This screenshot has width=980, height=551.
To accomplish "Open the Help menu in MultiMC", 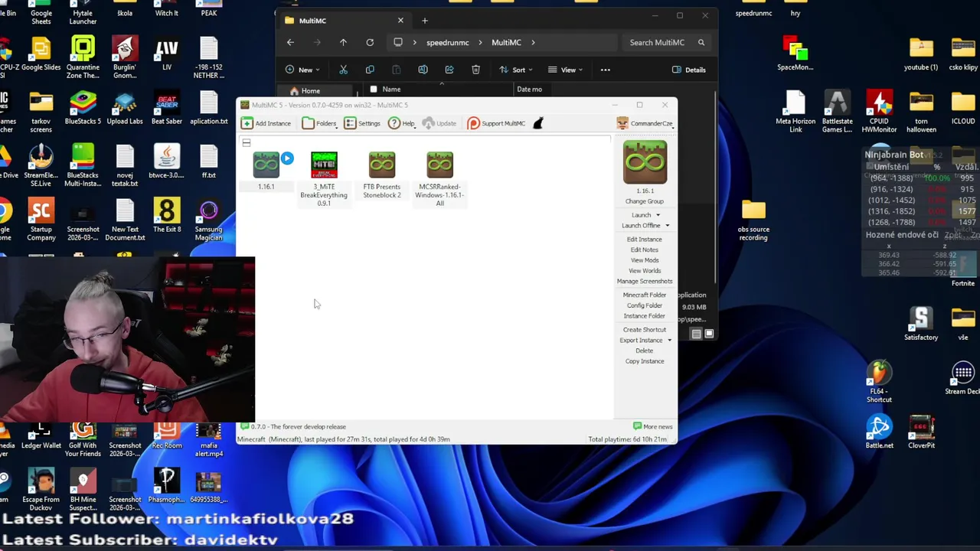I will coord(402,123).
